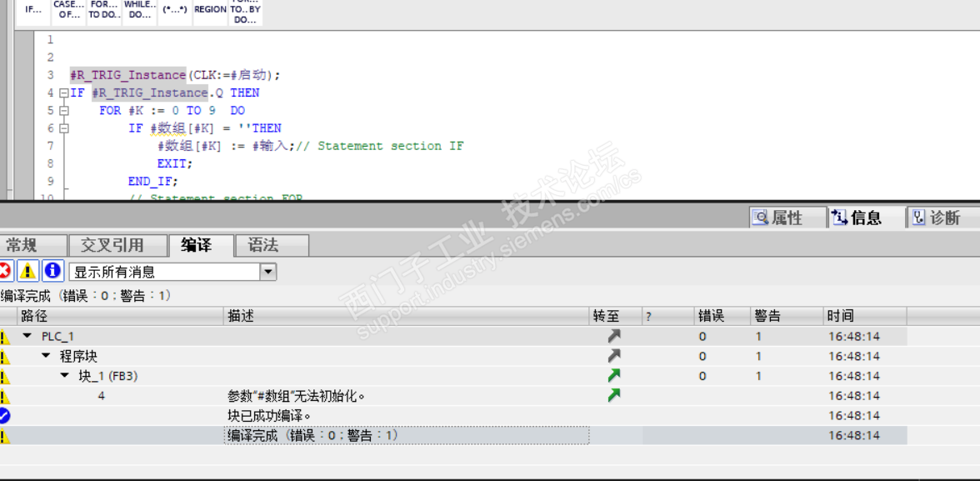Viewport: 980px width, 481px height.
Task: Select the PLC_1 row text
Action: tap(57, 337)
